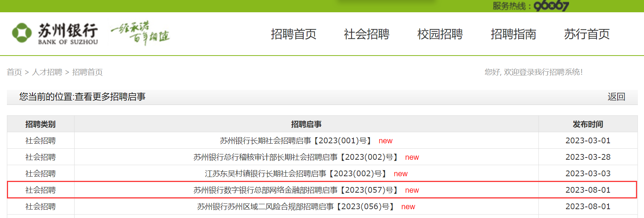The image size is (644, 218).
Task: Click the 您当前的位置:查看更多招聘启事 heading
Action: point(82,97)
